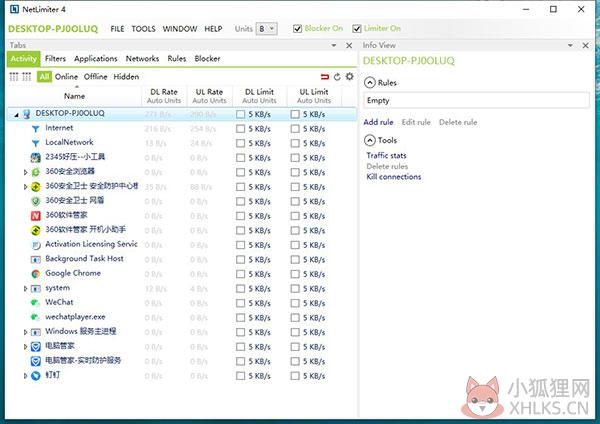Click the WeChat icon
The image size is (600, 424).
pyautogui.click(x=35, y=303)
